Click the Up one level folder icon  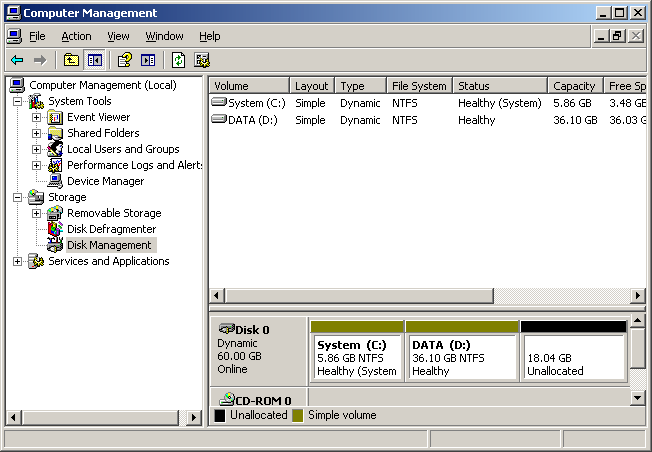click(x=71, y=60)
